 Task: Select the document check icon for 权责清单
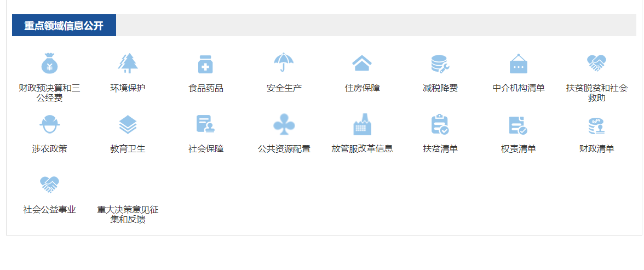coord(518,125)
